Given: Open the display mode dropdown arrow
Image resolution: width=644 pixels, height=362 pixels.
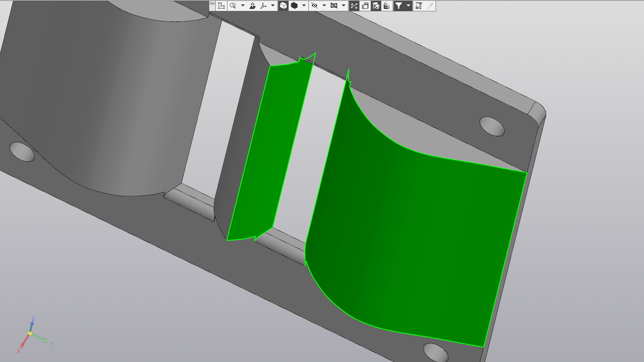Looking at the screenshot, I should click(x=304, y=6).
